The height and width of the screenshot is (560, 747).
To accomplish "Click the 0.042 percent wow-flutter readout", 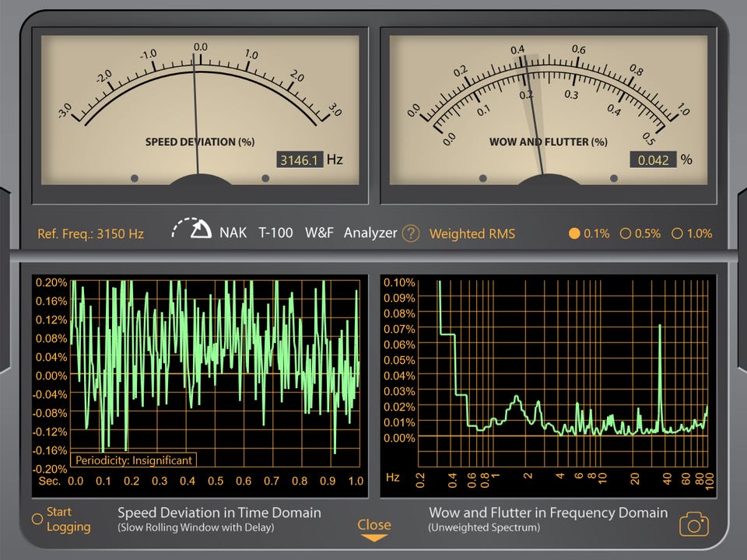I will 653,160.
